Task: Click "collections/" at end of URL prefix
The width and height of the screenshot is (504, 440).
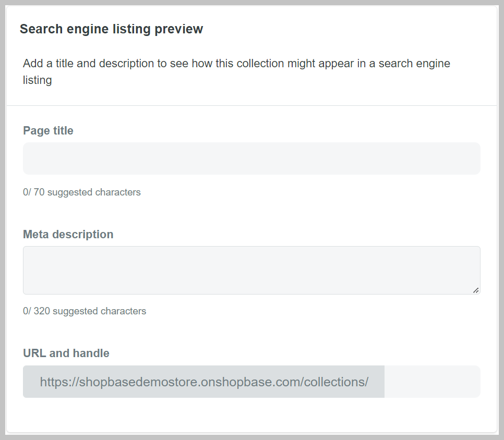Action: (336, 382)
